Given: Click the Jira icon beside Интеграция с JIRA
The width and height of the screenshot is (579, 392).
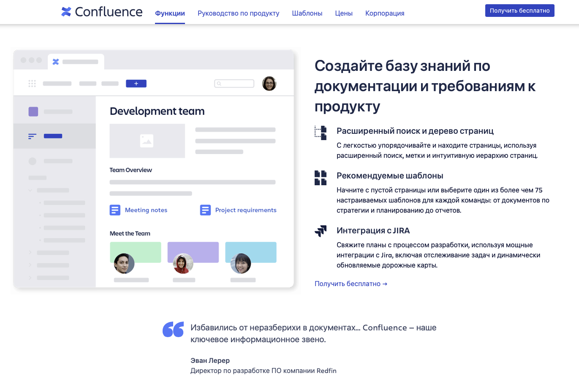Looking at the screenshot, I should pos(321,231).
